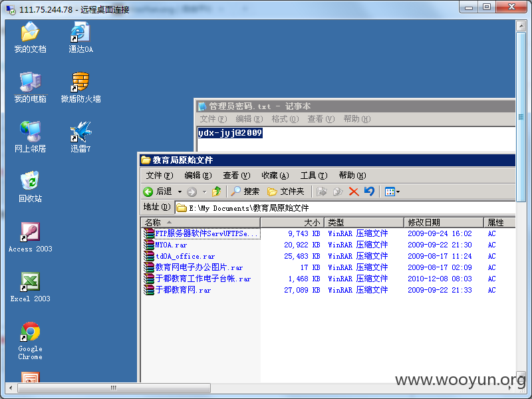Screen dimensions: 532x399
Task: Open the 我的文档 desktop icon
Action: pos(30,38)
